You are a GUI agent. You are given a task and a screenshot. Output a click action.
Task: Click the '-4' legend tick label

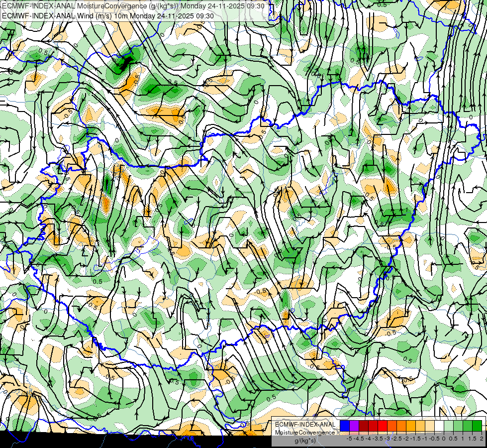pyautogui.click(x=368, y=439)
